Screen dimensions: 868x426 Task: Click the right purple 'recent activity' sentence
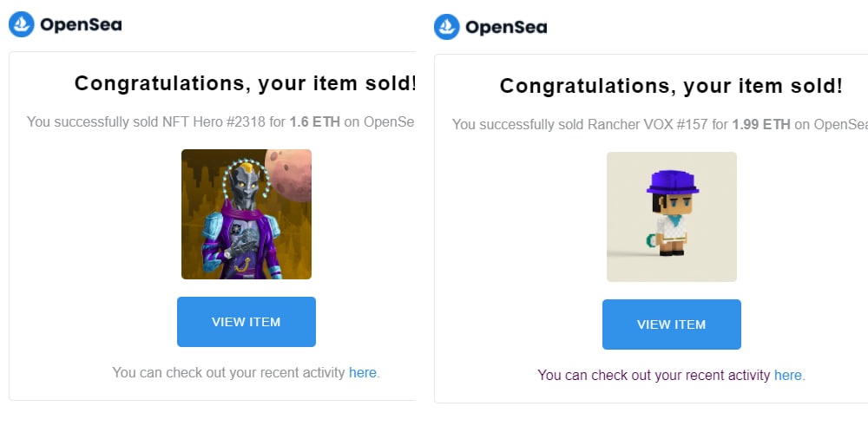click(x=654, y=375)
